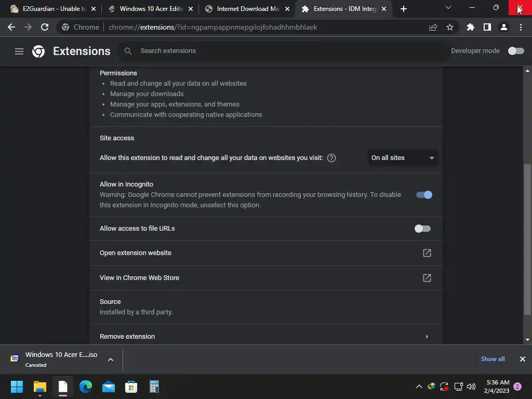
Task: Open the tab search dropdown arrow
Action: 448,7
